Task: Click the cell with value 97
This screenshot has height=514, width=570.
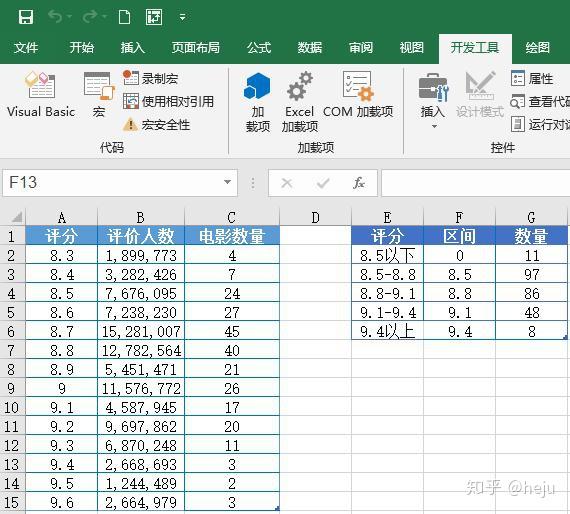Action: click(x=531, y=274)
